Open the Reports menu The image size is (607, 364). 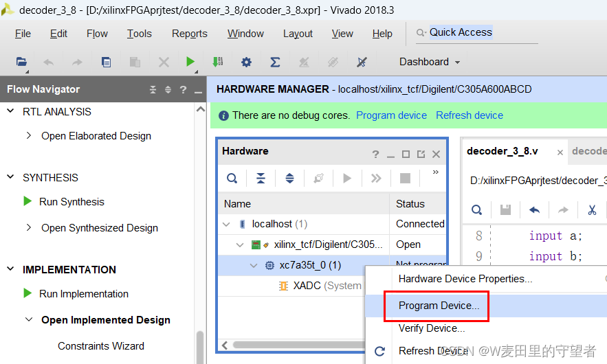[190, 34]
